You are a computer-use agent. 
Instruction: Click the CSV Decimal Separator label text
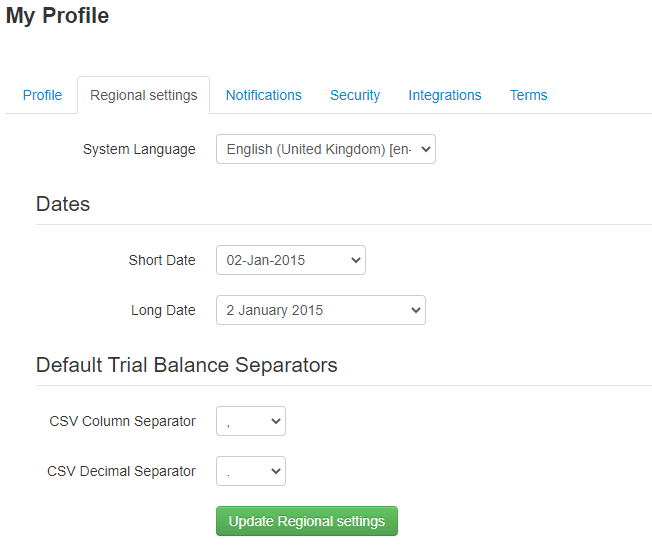121,471
